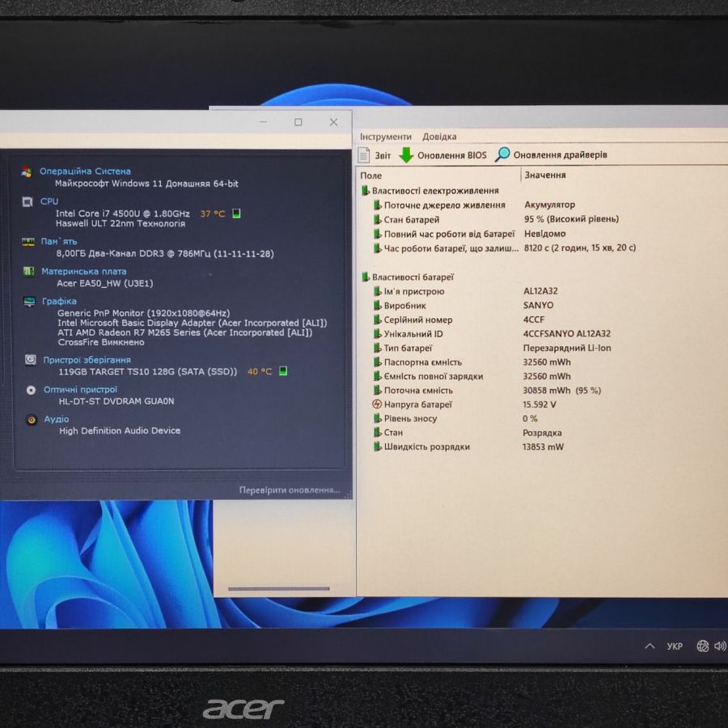Open the Аудіо section link

pyautogui.click(x=57, y=419)
